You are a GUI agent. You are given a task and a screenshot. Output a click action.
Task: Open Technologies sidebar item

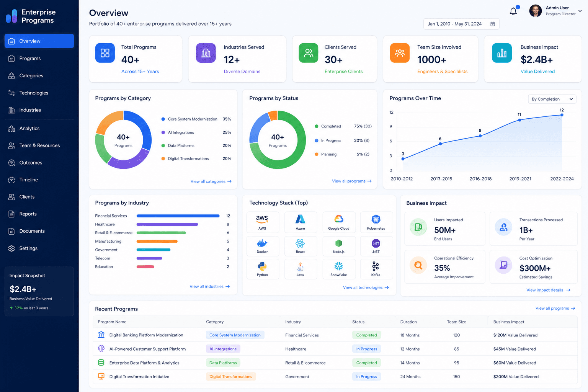[39, 93]
